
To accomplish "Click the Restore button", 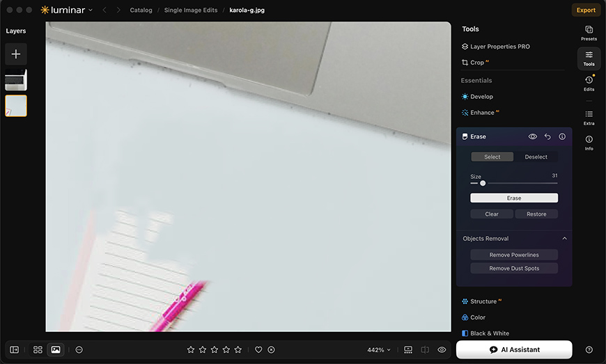I will coord(536,214).
